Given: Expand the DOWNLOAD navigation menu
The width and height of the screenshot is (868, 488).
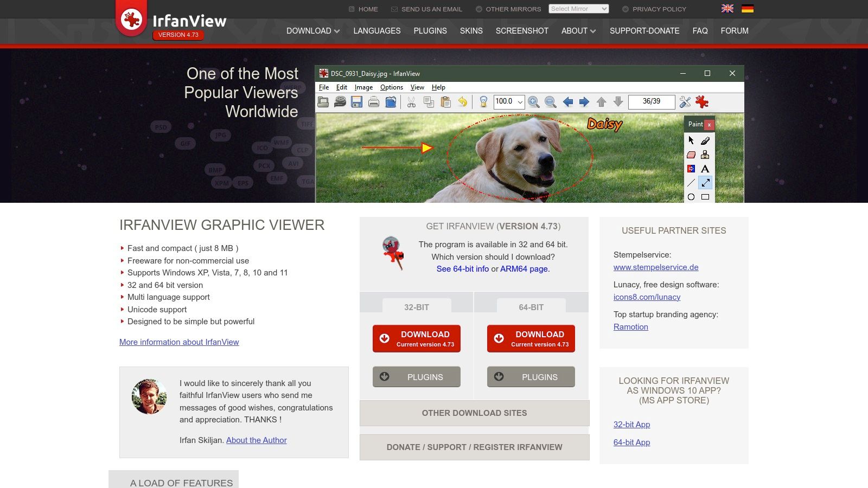Looking at the screenshot, I should pyautogui.click(x=313, y=31).
